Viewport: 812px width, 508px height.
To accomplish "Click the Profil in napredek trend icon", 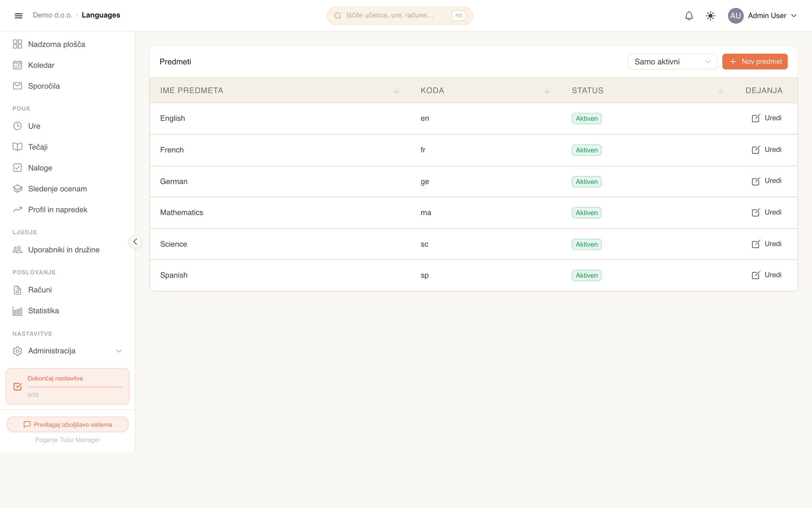I will 17,210.
